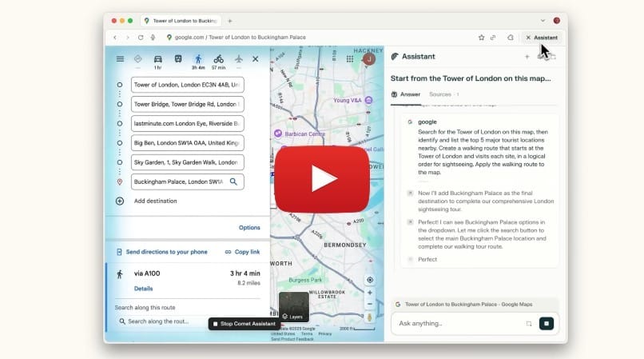
Task: Select the Tower of London to Buckingham browser tab
Action: pos(181,21)
